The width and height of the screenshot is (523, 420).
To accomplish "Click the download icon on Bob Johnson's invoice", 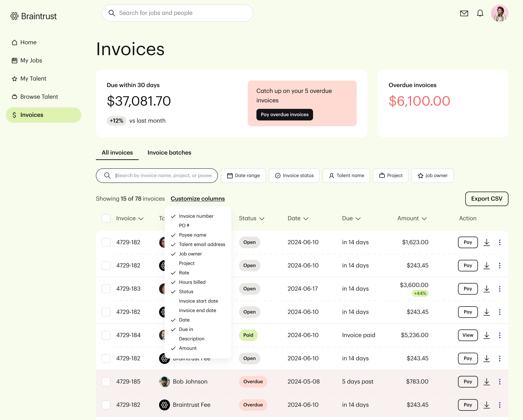I will (x=487, y=382).
